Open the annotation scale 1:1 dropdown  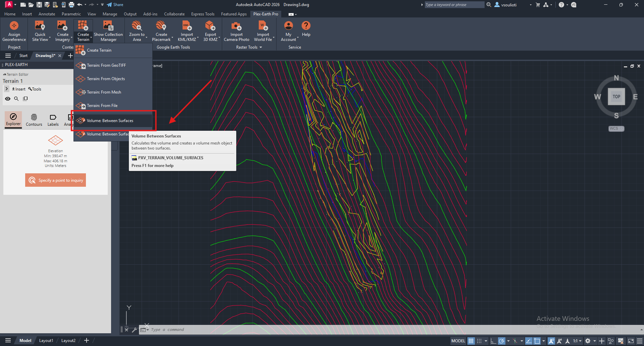577,341
